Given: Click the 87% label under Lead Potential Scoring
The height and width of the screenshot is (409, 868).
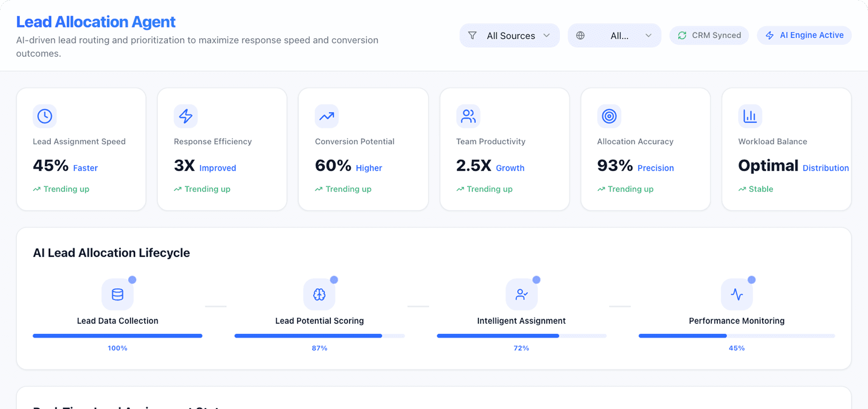Looking at the screenshot, I should pyautogui.click(x=319, y=348).
